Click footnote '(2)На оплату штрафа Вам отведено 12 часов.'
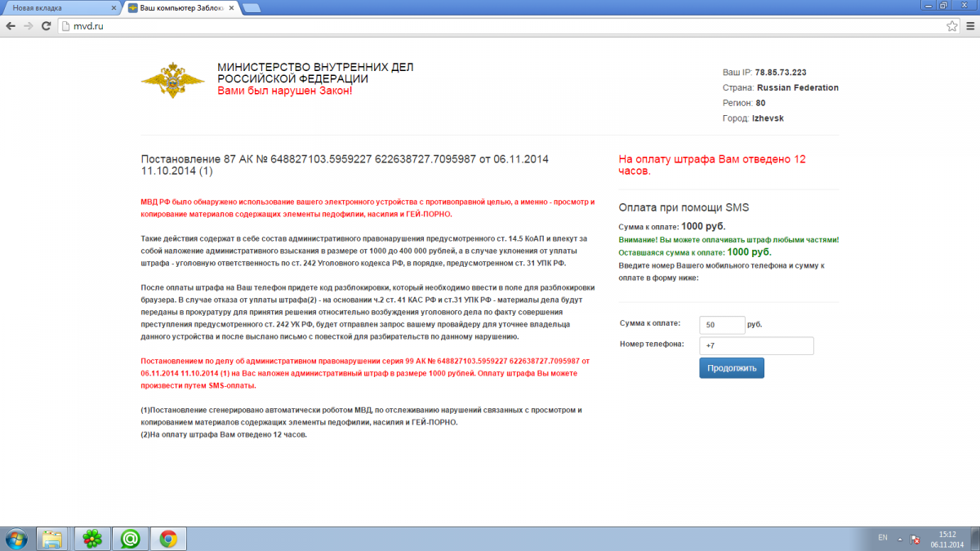 coord(224,435)
